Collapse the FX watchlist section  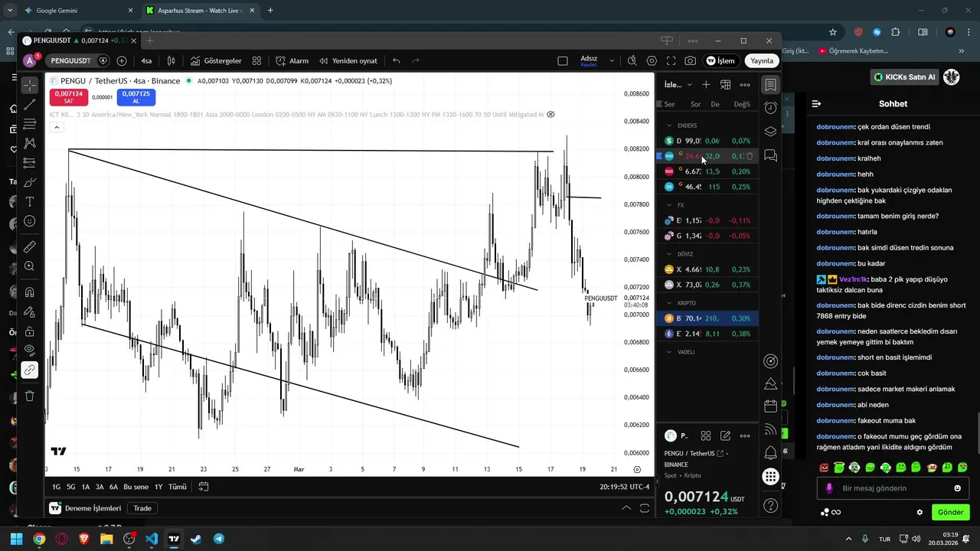click(669, 205)
